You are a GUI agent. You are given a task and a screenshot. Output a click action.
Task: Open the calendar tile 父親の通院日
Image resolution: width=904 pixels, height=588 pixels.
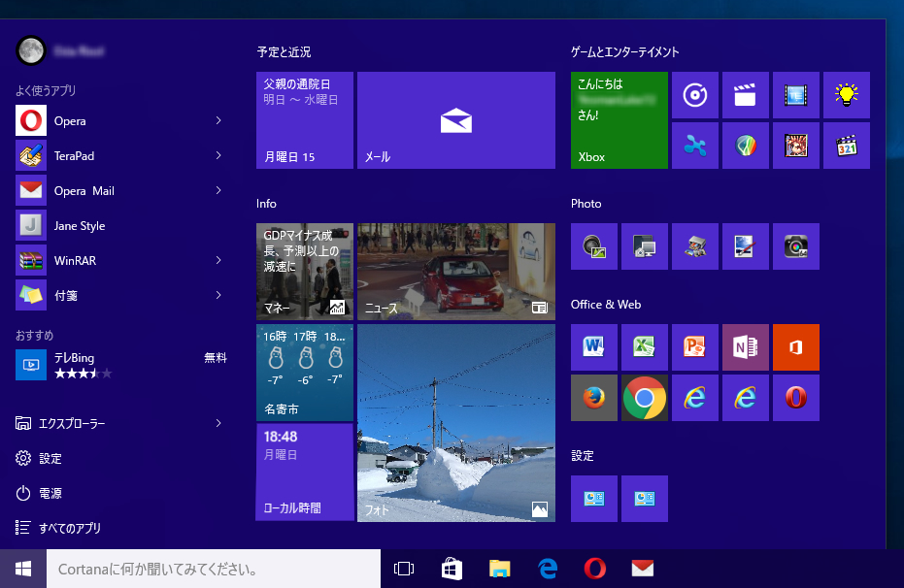click(x=305, y=120)
